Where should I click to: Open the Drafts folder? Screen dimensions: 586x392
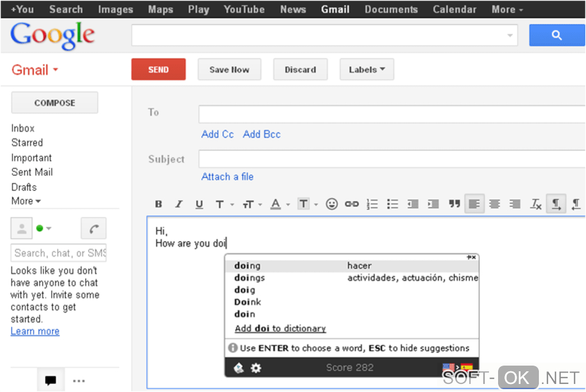point(24,188)
